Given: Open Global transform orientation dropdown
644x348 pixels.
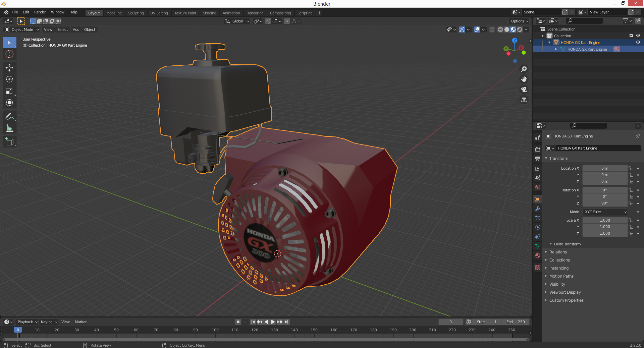Looking at the screenshot, I should pos(237,21).
